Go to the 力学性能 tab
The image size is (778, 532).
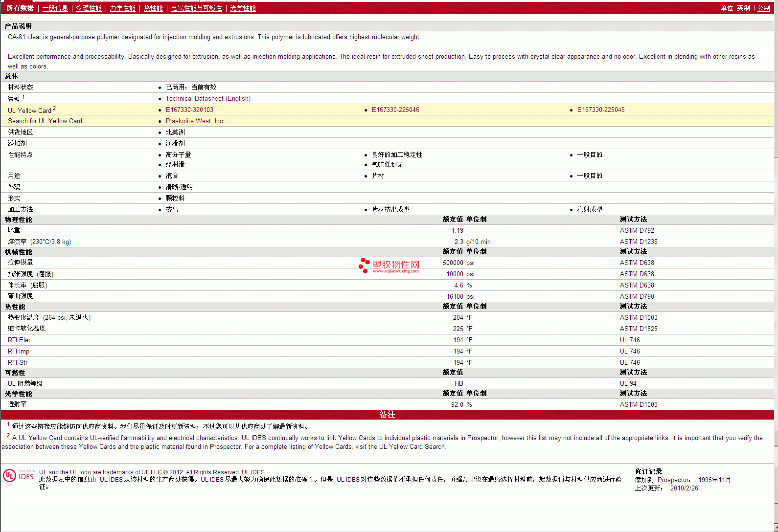[x=122, y=8]
